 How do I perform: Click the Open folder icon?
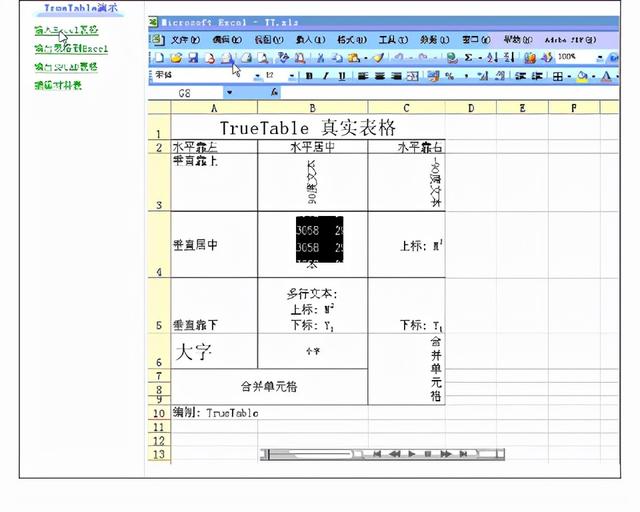pyautogui.click(x=176, y=58)
